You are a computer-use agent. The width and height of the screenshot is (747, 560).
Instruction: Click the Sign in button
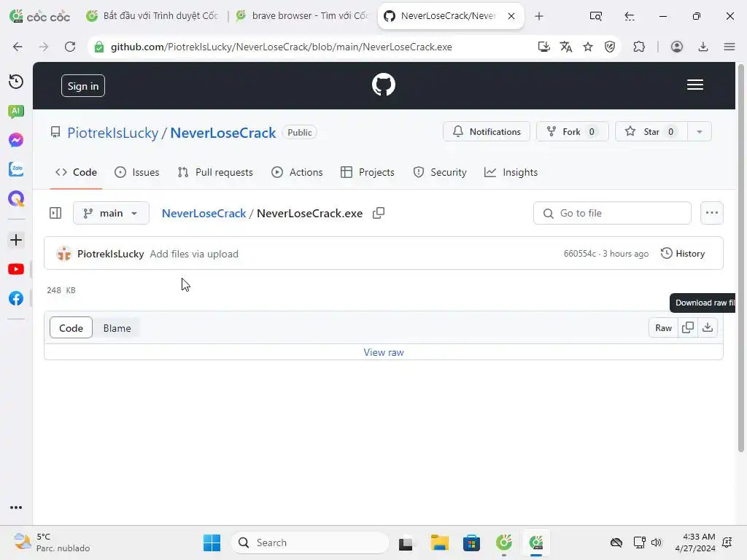pos(83,86)
